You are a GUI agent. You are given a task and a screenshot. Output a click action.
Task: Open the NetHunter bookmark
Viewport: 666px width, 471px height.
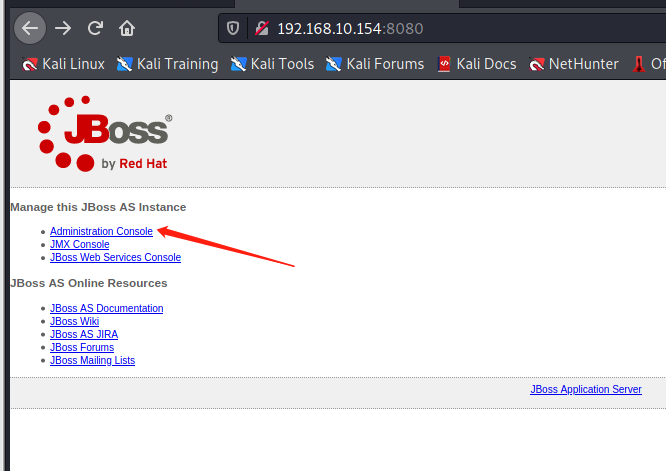pyautogui.click(x=574, y=64)
